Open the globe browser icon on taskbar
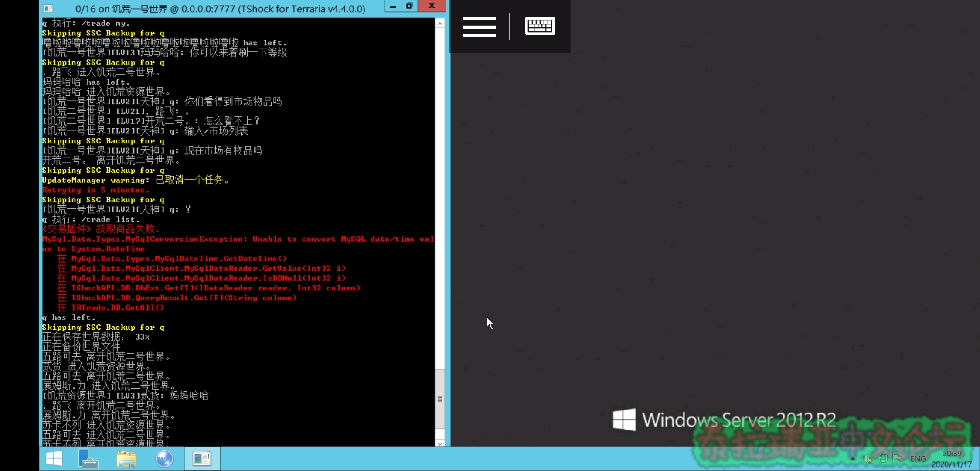 pos(164,459)
